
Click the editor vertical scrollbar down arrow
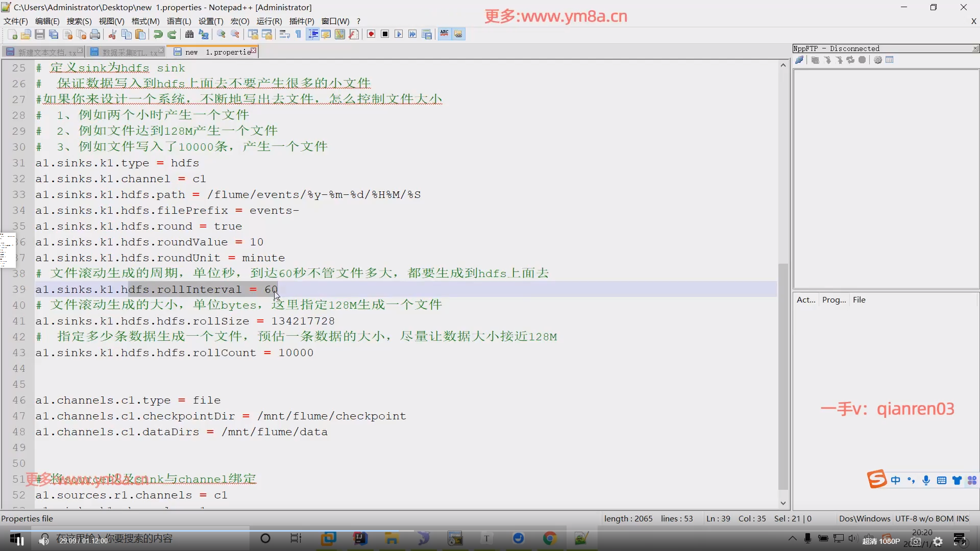(x=783, y=504)
